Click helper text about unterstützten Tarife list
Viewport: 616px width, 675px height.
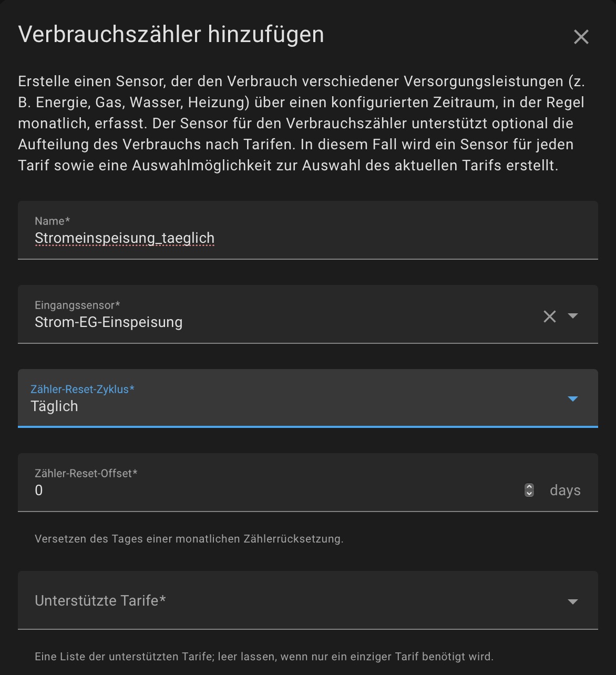264,657
